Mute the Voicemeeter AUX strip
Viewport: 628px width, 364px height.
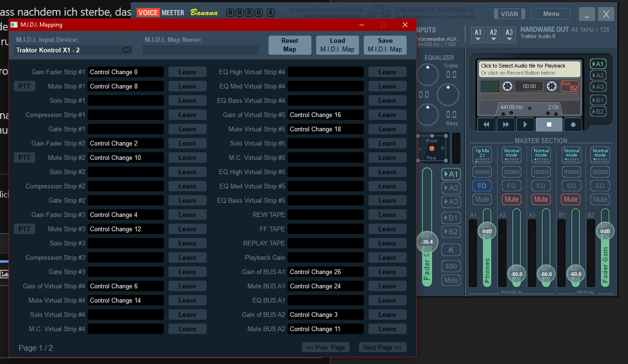tap(451, 280)
